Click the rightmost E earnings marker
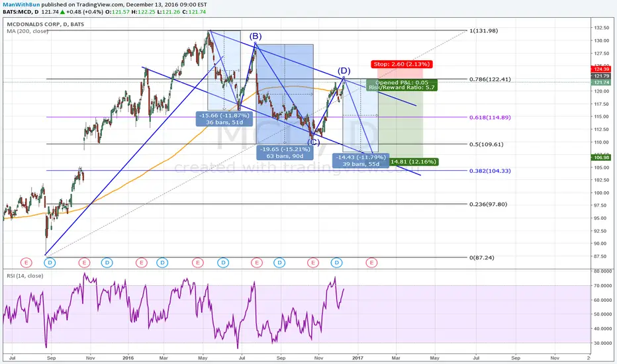The width and height of the screenshot is (617, 364). pos(371,263)
